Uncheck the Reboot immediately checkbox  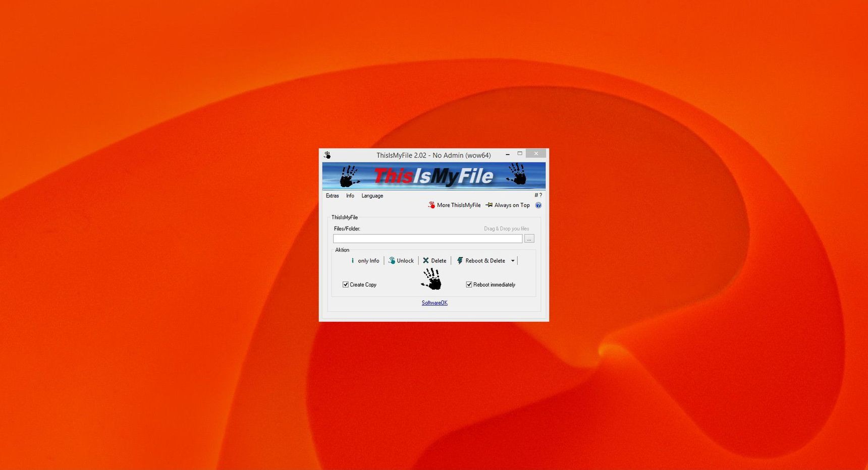click(469, 284)
